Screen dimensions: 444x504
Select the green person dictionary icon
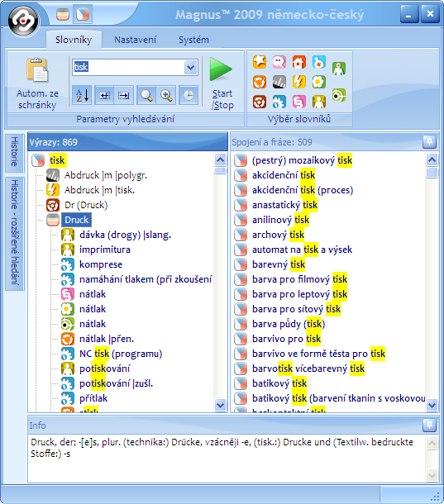[339, 69]
